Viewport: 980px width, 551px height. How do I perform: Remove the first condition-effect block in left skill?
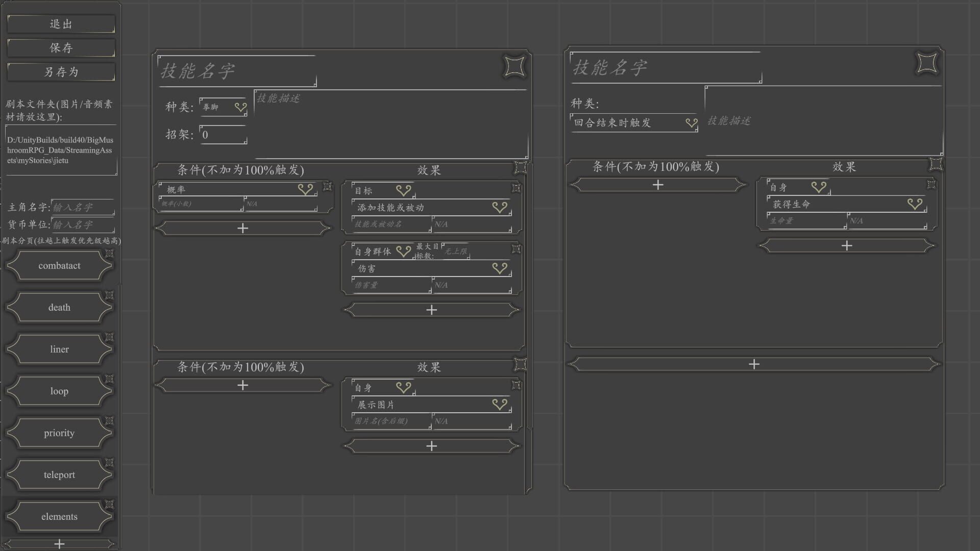tap(520, 167)
